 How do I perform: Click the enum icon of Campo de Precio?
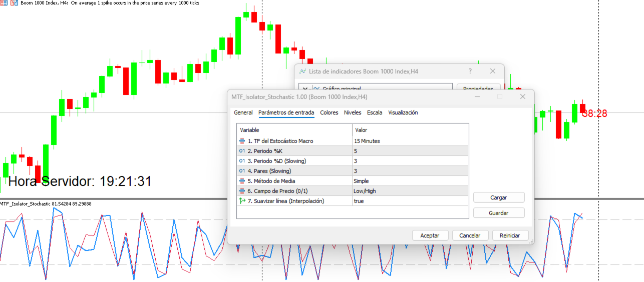[x=243, y=191]
